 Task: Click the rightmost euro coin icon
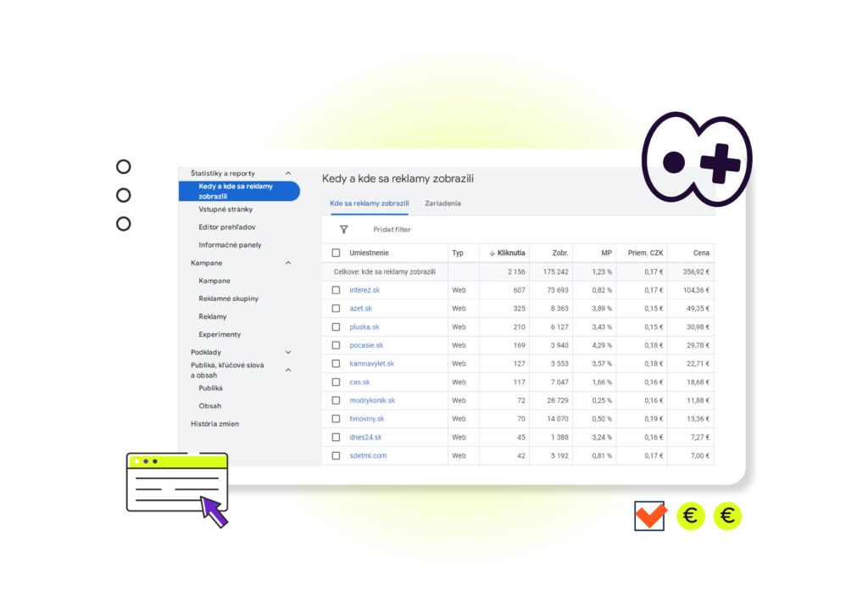(x=727, y=516)
